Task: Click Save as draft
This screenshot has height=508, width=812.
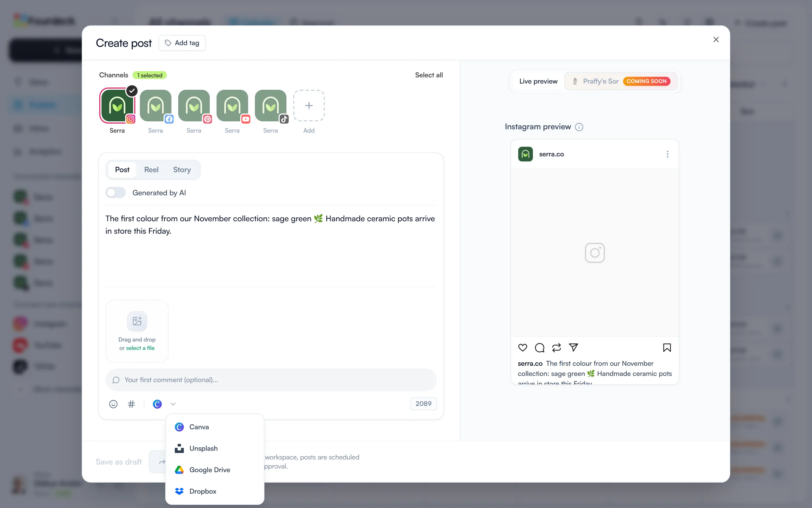Action: pyautogui.click(x=118, y=462)
